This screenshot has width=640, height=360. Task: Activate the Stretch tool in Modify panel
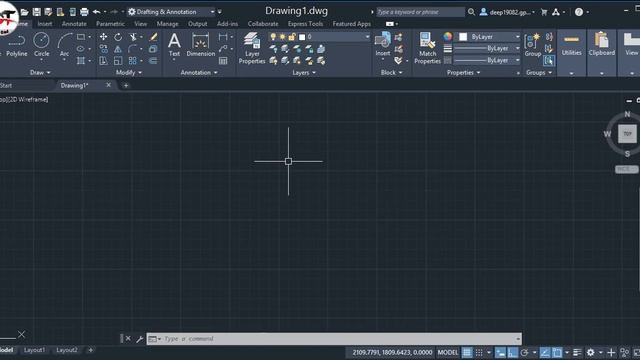(x=103, y=61)
